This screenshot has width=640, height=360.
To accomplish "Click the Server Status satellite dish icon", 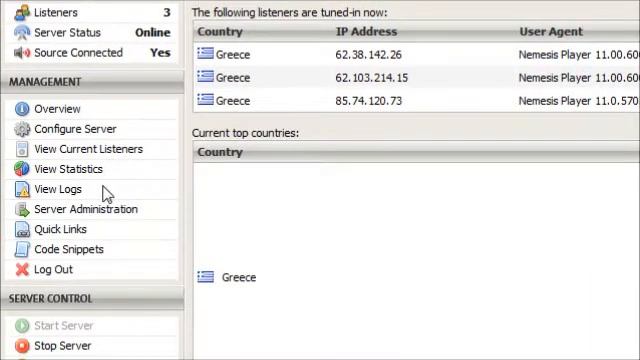I will tap(22, 33).
